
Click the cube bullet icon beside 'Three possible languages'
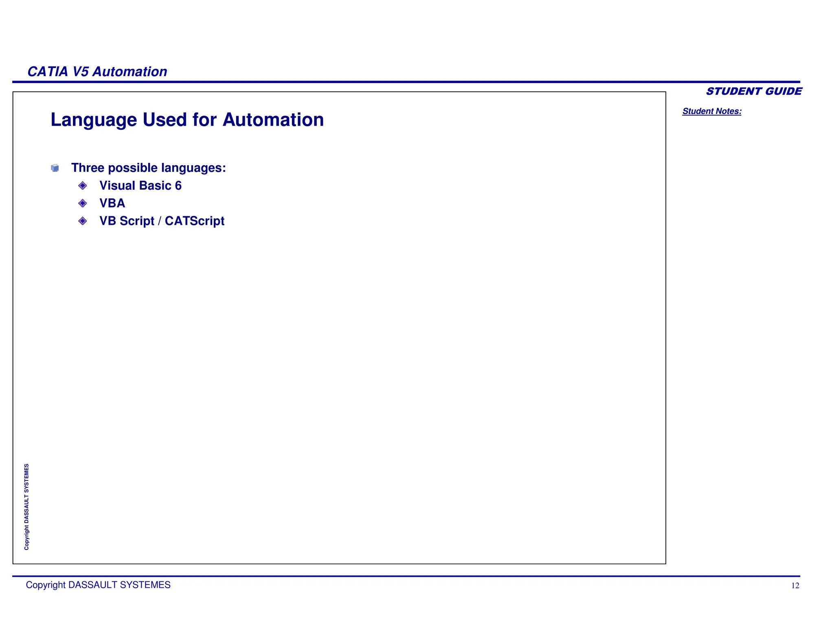[x=55, y=168]
